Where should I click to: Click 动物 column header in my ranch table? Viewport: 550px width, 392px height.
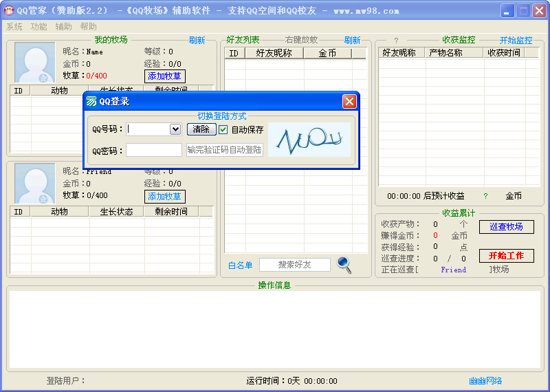59,91
